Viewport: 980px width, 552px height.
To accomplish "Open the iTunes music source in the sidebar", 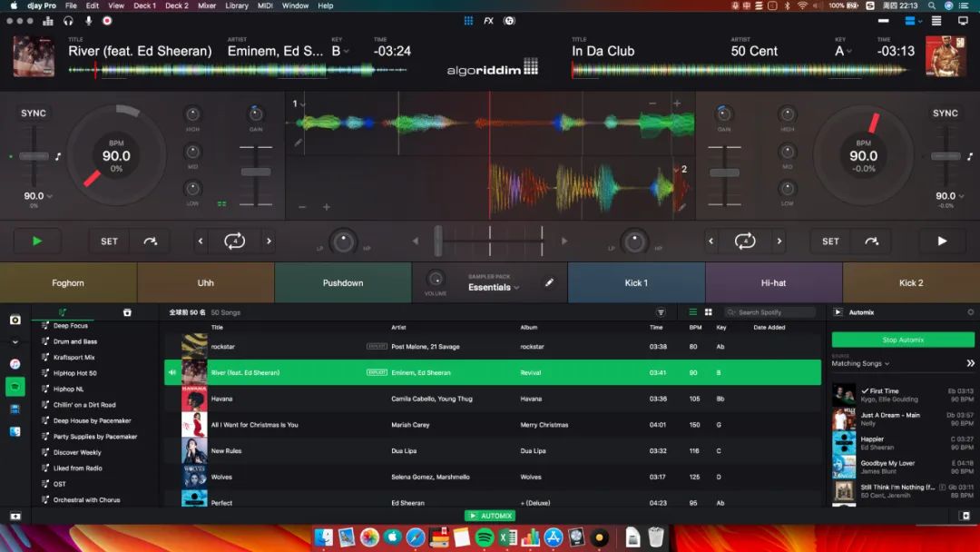I will [15, 364].
